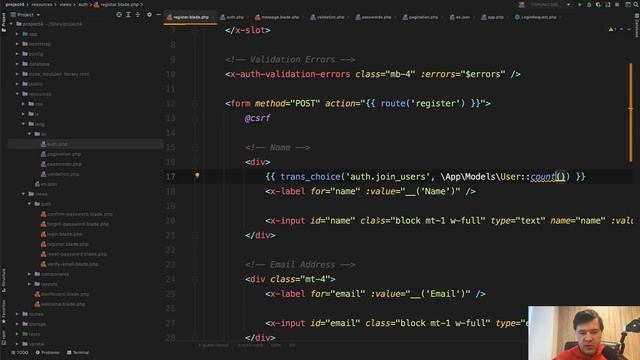Open the Structure tool window on left edge
Viewport: 640px width, 360px height.
[x=4, y=280]
